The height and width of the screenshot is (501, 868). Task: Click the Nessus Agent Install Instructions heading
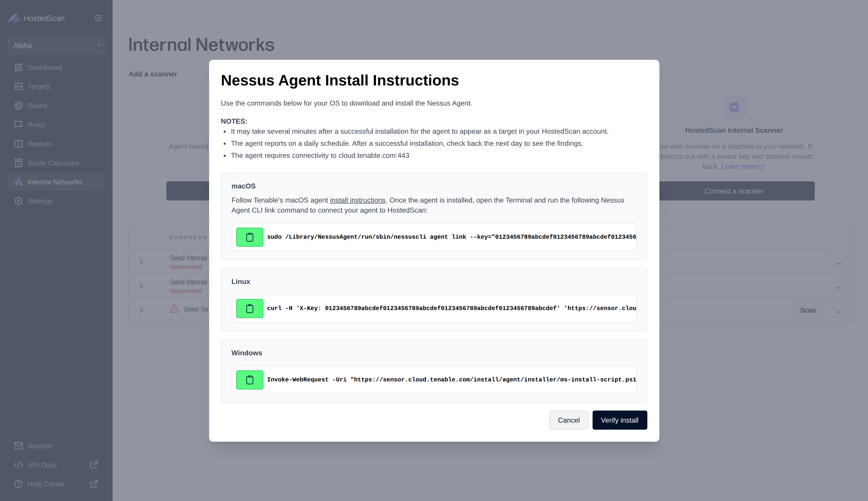(340, 80)
